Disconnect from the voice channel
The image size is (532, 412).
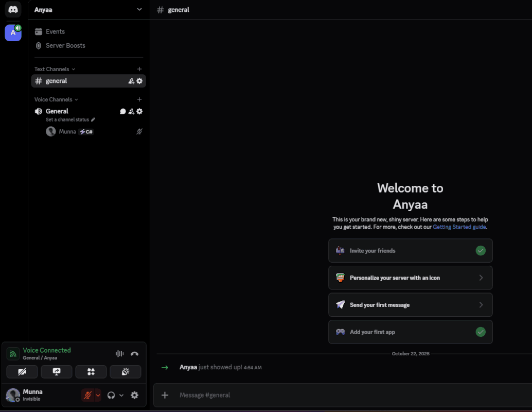pos(134,354)
